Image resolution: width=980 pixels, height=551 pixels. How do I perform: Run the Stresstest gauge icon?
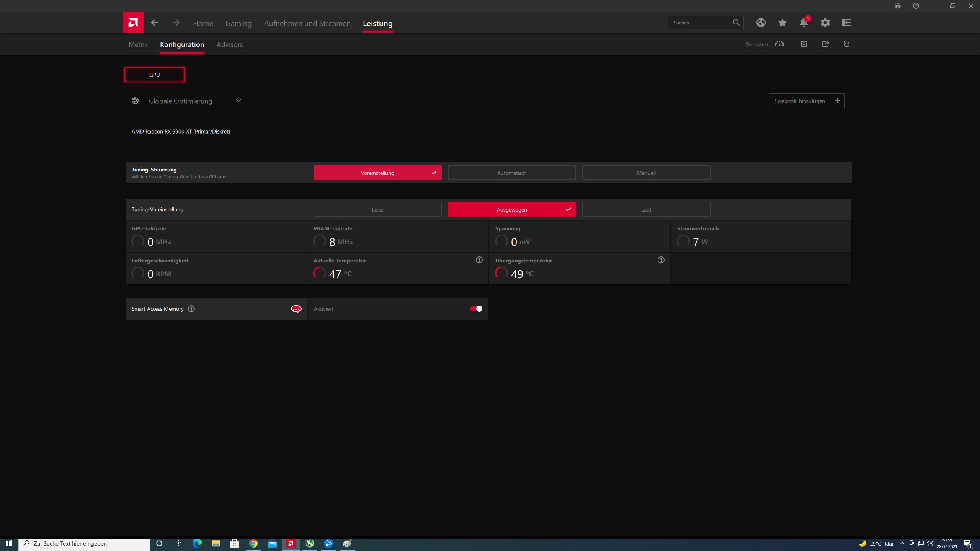pos(779,44)
